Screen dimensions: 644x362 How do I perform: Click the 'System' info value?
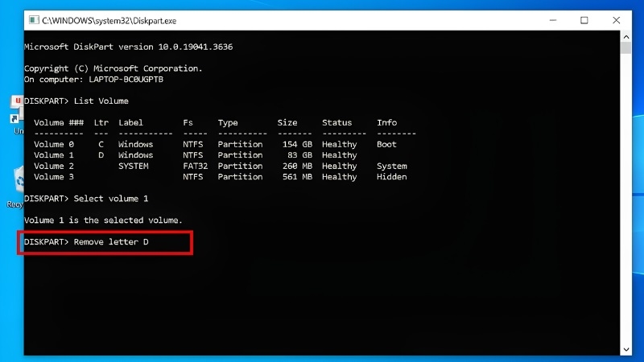(392, 167)
